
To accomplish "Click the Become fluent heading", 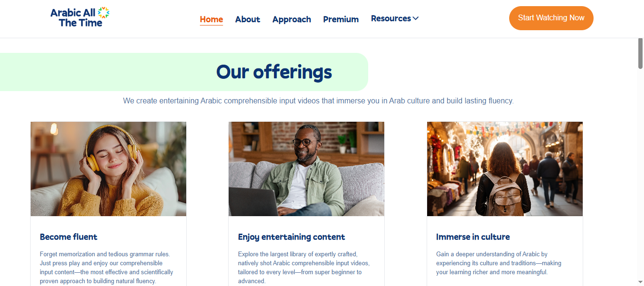I will click(x=69, y=237).
